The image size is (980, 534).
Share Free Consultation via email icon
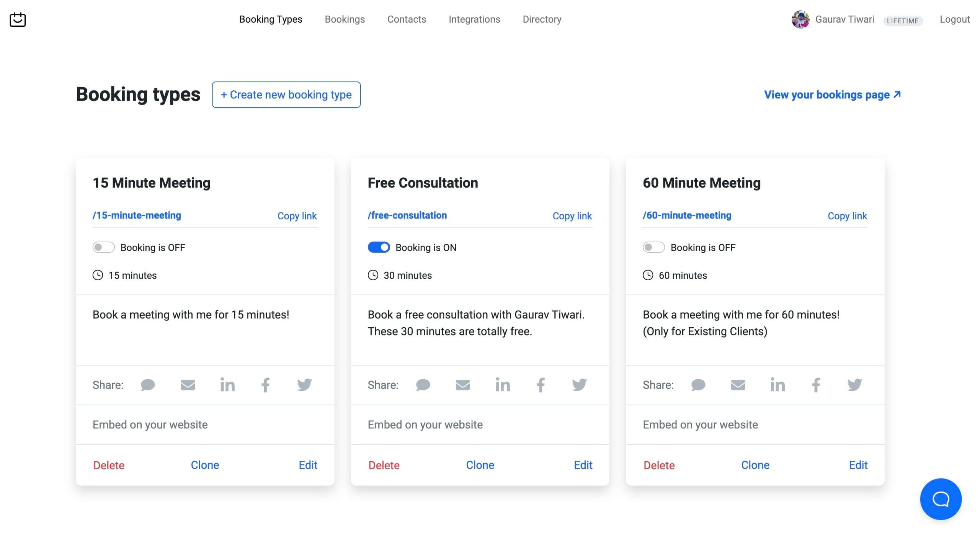point(462,385)
